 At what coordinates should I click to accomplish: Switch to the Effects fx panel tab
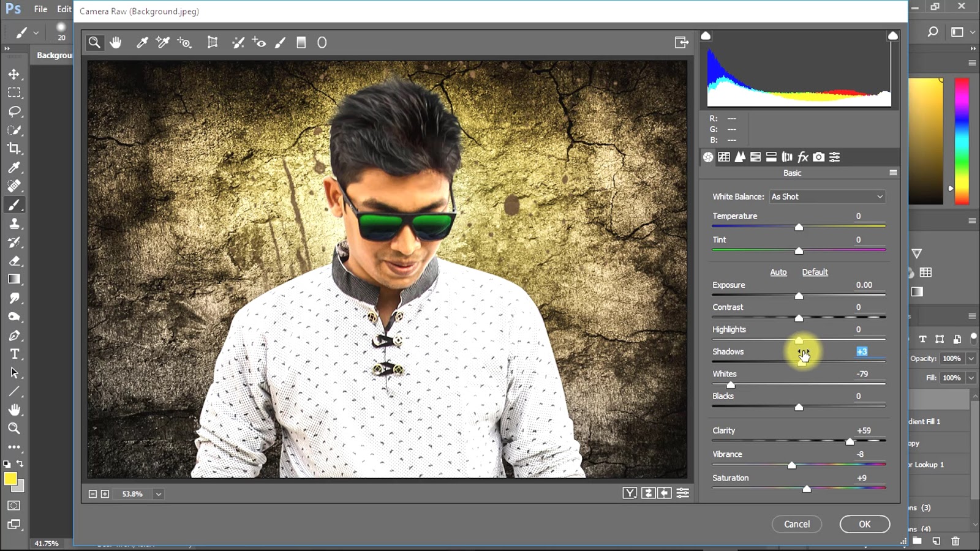click(x=803, y=157)
